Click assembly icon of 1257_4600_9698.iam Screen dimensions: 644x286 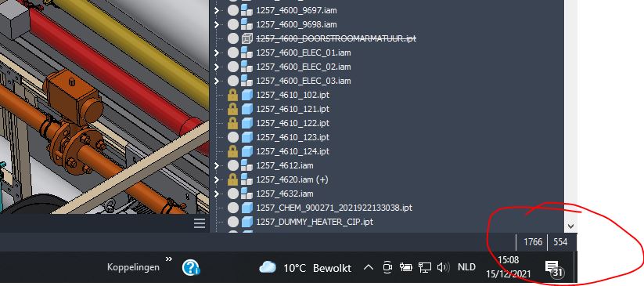tap(246, 24)
